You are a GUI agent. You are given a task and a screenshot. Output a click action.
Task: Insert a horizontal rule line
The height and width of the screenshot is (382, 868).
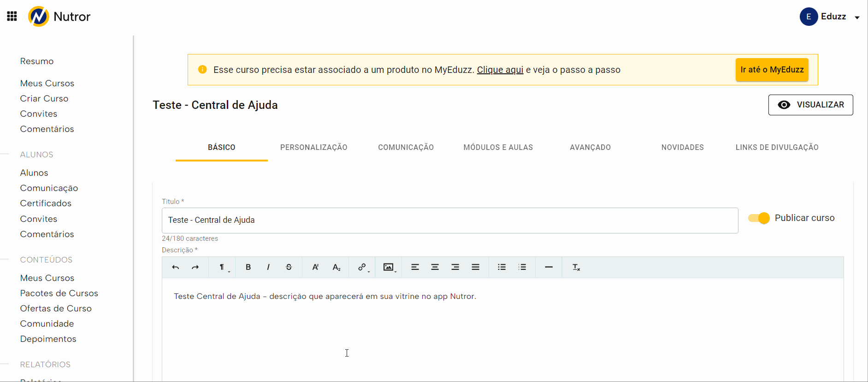coord(549,267)
